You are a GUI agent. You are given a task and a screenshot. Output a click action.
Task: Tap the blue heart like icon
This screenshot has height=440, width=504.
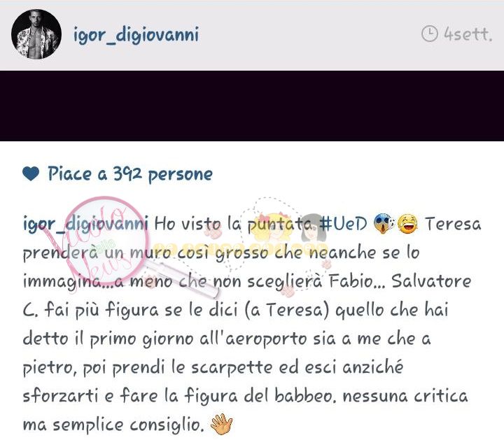(x=31, y=173)
